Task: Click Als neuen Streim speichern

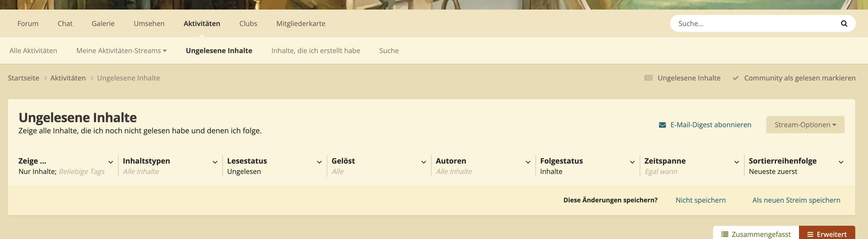Action: click(x=796, y=200)
